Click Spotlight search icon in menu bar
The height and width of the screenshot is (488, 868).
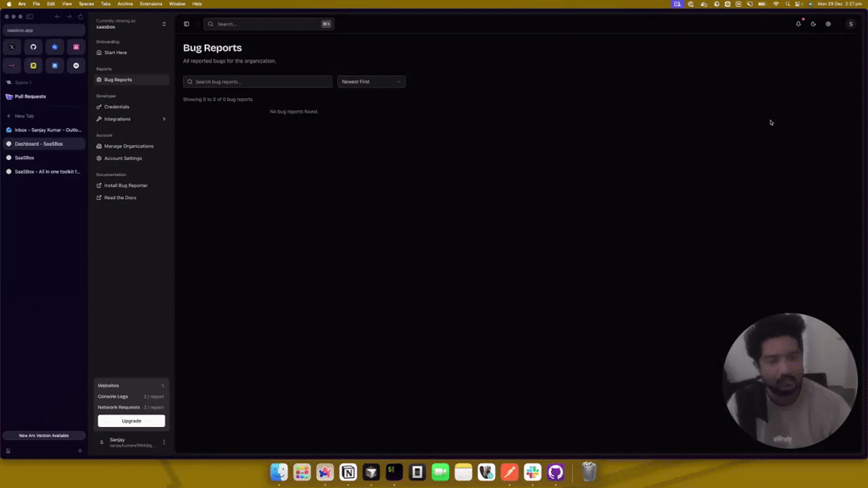tap(787, 4)
